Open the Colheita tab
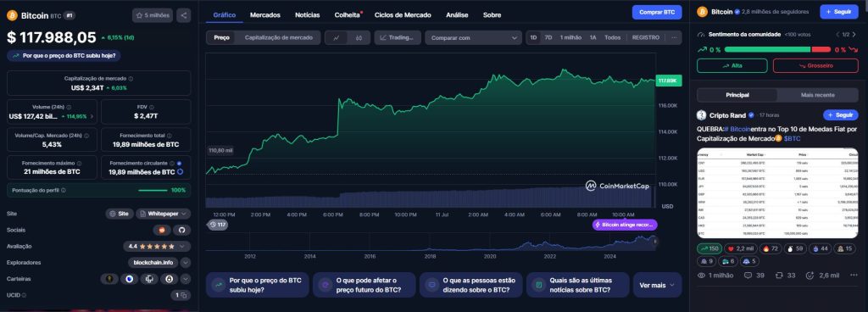868x312 pixels. [347, 15]
